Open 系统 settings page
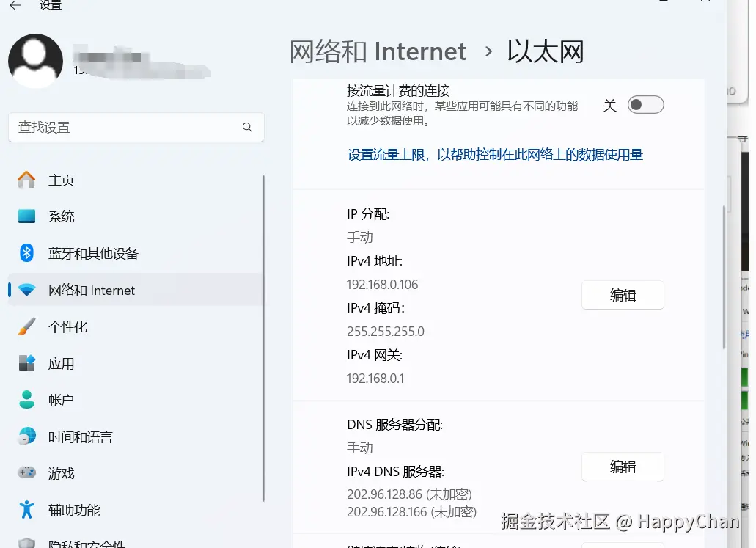The height and width of the screenshot is (548, 756). tap(136, 216)
